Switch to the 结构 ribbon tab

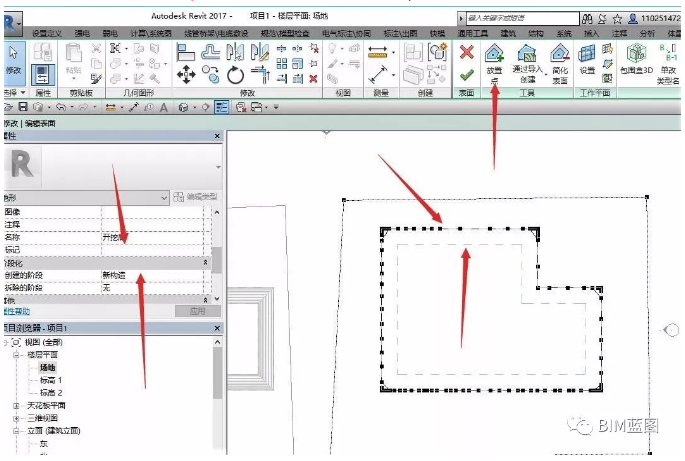[x=536, y=33]
